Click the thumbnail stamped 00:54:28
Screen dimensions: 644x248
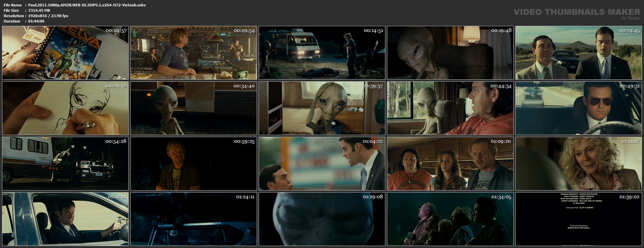(x=65, y=164)
